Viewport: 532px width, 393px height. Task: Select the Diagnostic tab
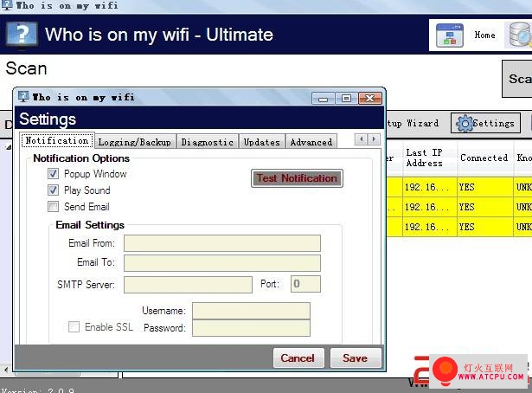[208, 142]
